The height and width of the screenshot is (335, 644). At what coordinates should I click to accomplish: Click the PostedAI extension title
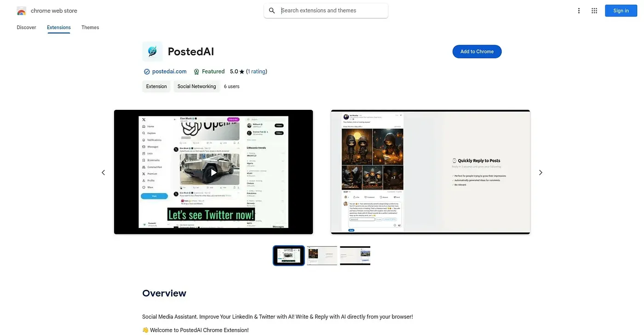click(191, 51)
